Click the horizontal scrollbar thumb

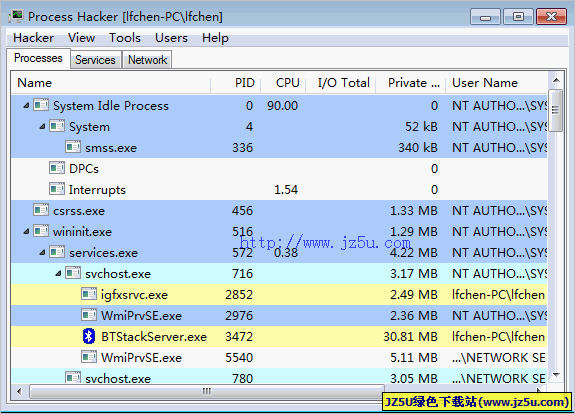coord(207,392)
